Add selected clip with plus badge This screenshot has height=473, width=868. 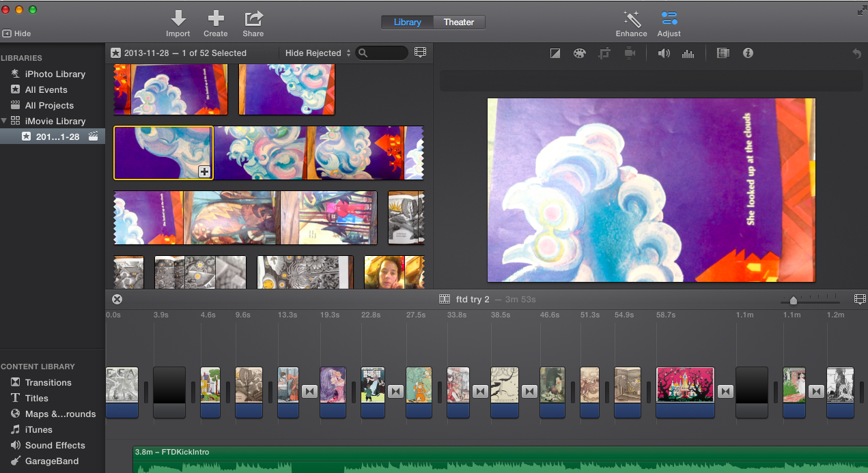click(204, 172)
